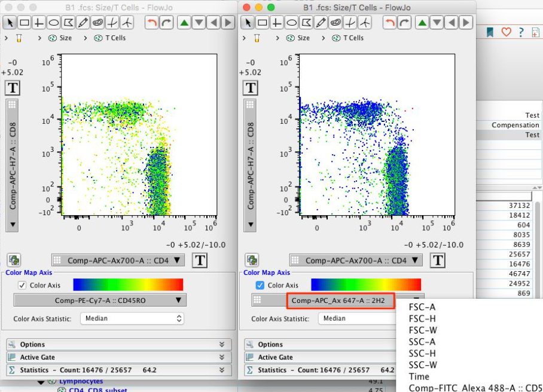
Task: Click the green up arrow in left window
Action: pyautogui.click(x=184, y=23)
